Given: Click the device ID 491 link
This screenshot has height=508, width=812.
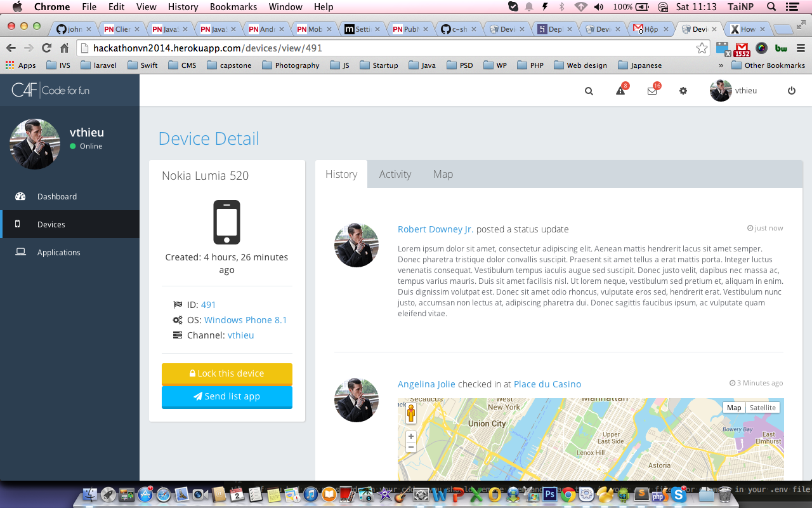Looking at the screenshot, I should [209, 305].
